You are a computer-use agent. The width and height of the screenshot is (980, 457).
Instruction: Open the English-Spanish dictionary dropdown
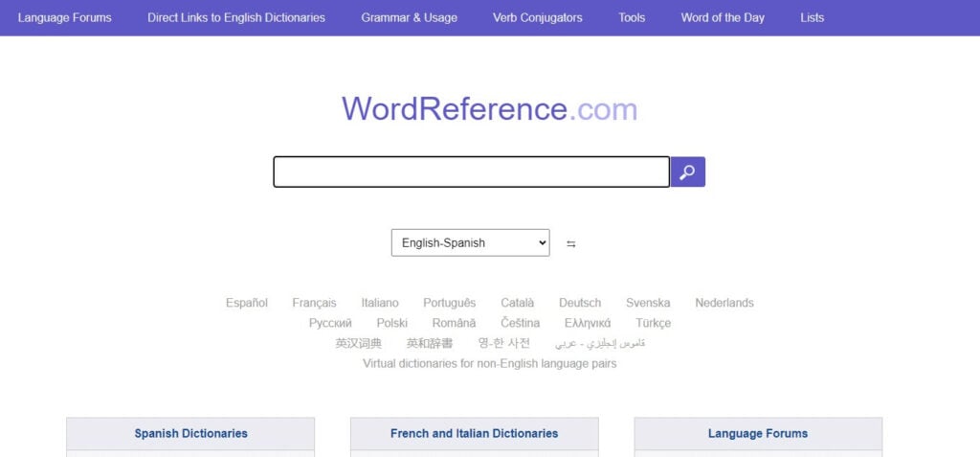(470, 243)
